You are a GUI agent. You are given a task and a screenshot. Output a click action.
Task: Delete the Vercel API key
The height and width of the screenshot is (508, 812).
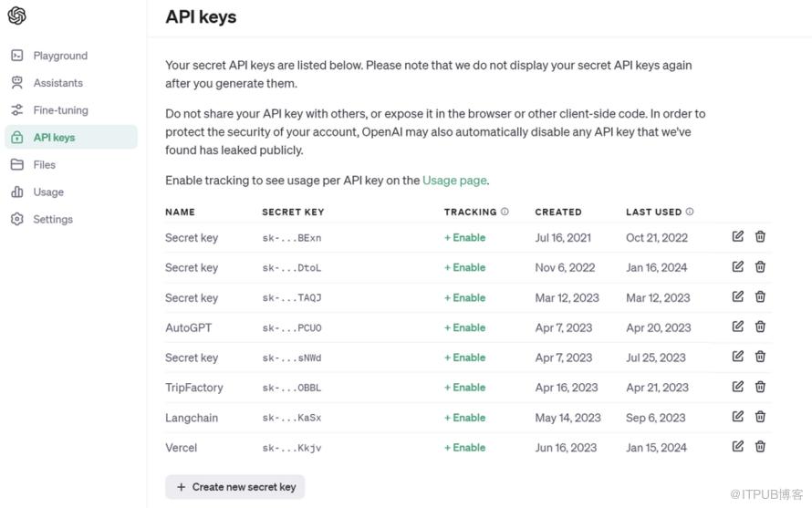pos(760,447)
